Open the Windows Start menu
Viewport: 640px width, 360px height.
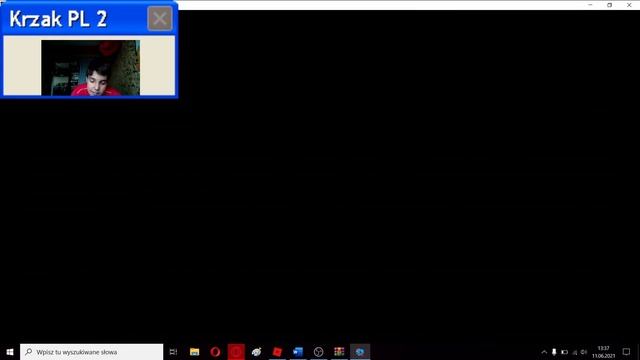[10, 352]
